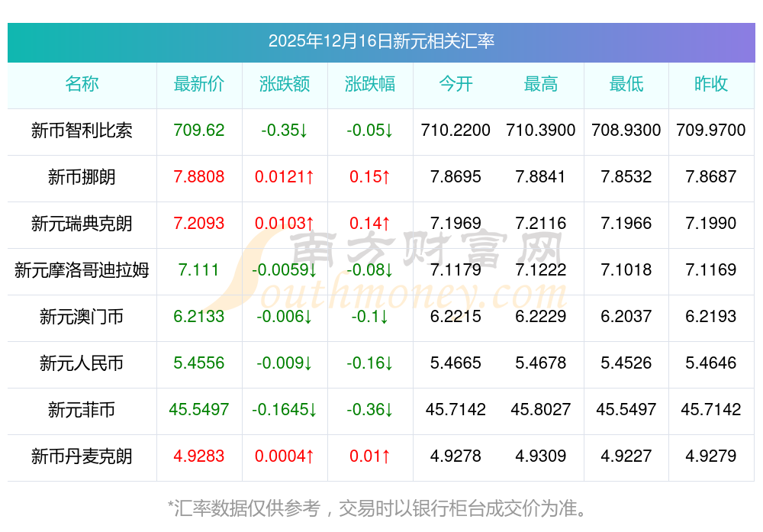Click the 新元摩洛哥迪拉姆 currency name

point(82,270)
